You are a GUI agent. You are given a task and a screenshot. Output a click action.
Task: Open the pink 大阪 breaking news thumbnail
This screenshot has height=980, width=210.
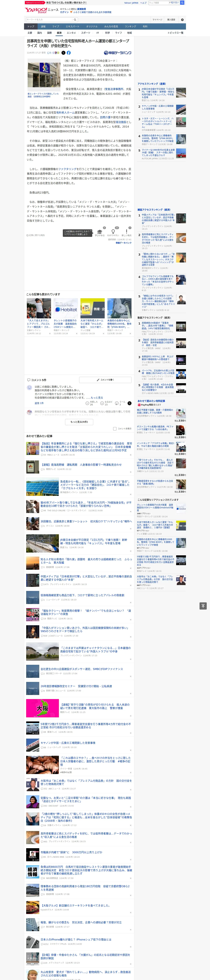(x=42, y=708)
